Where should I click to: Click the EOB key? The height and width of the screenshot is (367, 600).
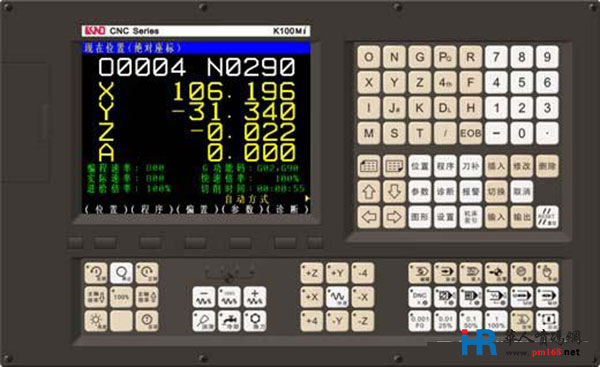tap(470, 133)
